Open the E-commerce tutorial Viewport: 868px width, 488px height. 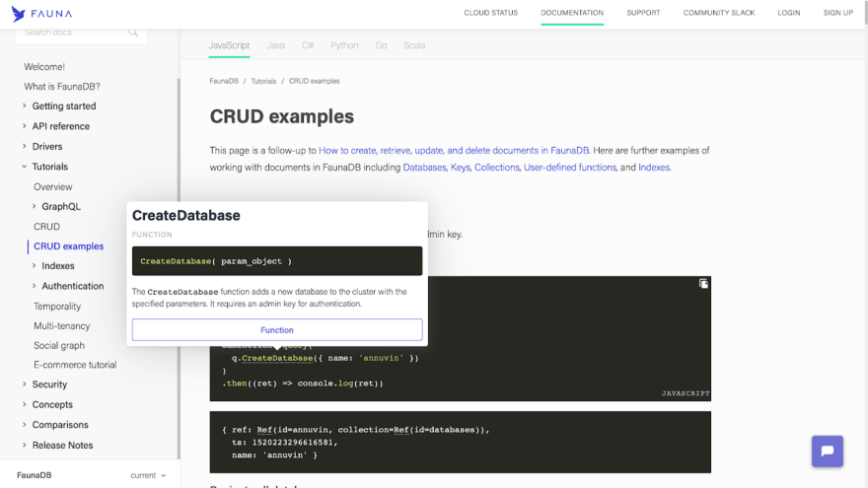point(75,365)
